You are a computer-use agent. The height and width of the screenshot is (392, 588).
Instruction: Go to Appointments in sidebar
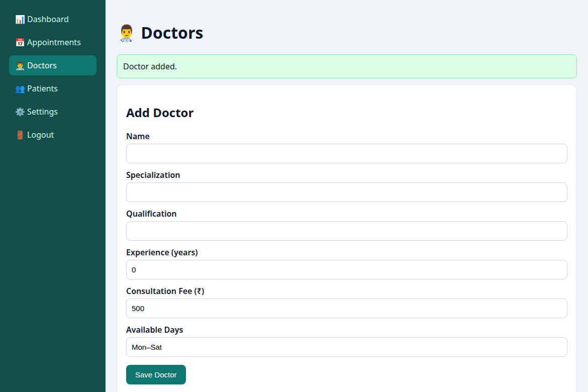click(x=53, y=42)
